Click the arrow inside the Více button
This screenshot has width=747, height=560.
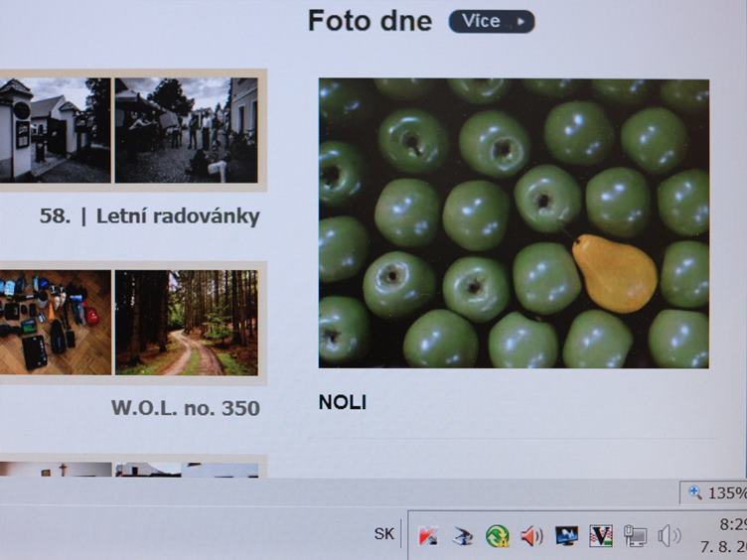tap(521, 22)
